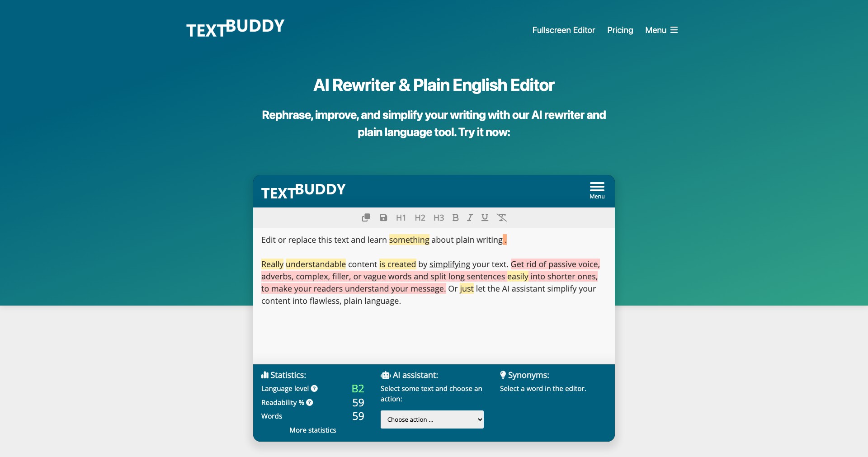
Task: Click the highlighted word "easily"
Action: click(x=518, y=277)
